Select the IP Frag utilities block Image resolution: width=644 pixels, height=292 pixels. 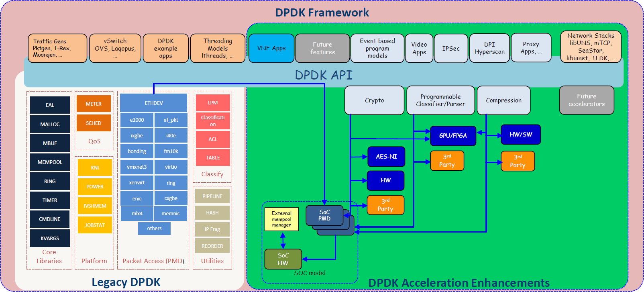pos(212,229)
